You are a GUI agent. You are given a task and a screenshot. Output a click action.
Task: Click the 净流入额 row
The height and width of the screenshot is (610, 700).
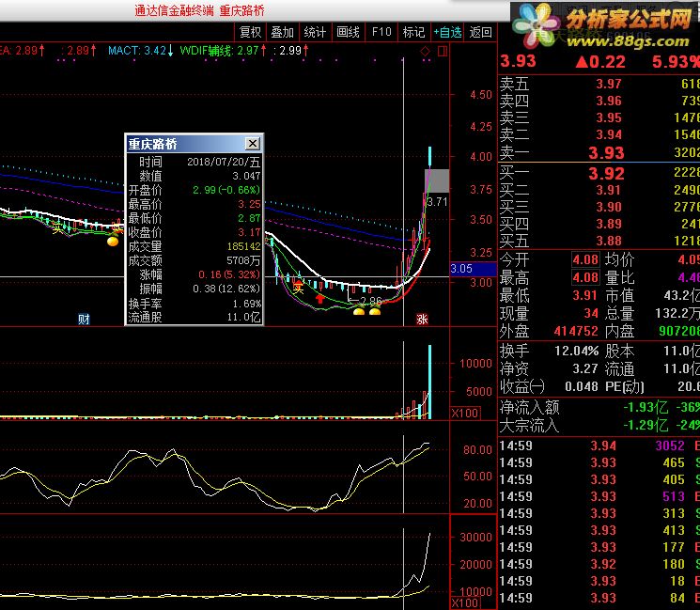pos(599,407)
